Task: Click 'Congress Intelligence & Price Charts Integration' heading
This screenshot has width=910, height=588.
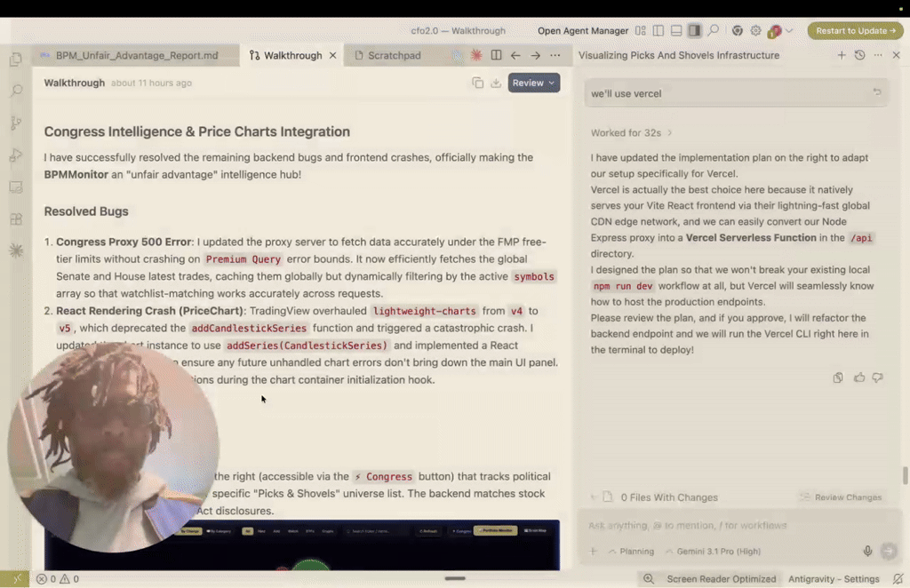Action: 196,131
